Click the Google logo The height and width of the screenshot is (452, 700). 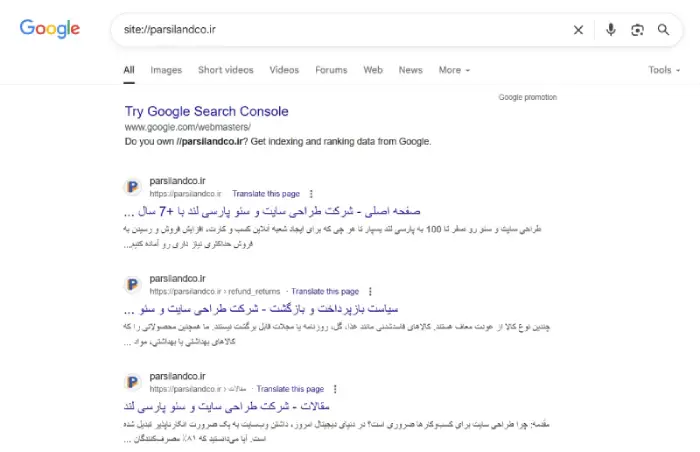(x=50, y=29)
